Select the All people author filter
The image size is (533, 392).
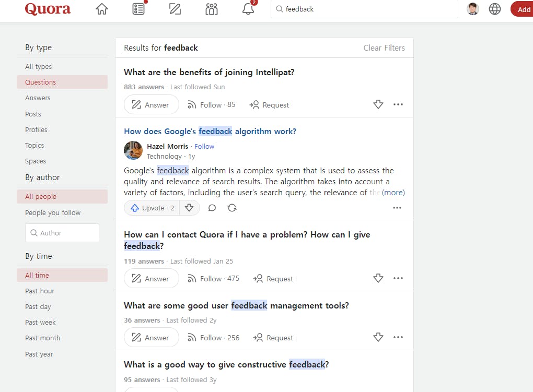[x=62, y=197]
